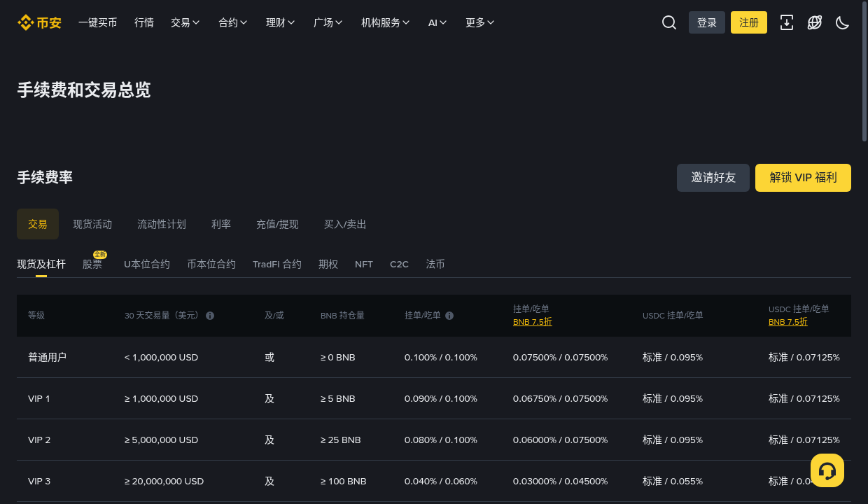The width and height of the screenshot is (868, 504).
Task: Click the page vertical scrollbar
Action: (864, 70)
